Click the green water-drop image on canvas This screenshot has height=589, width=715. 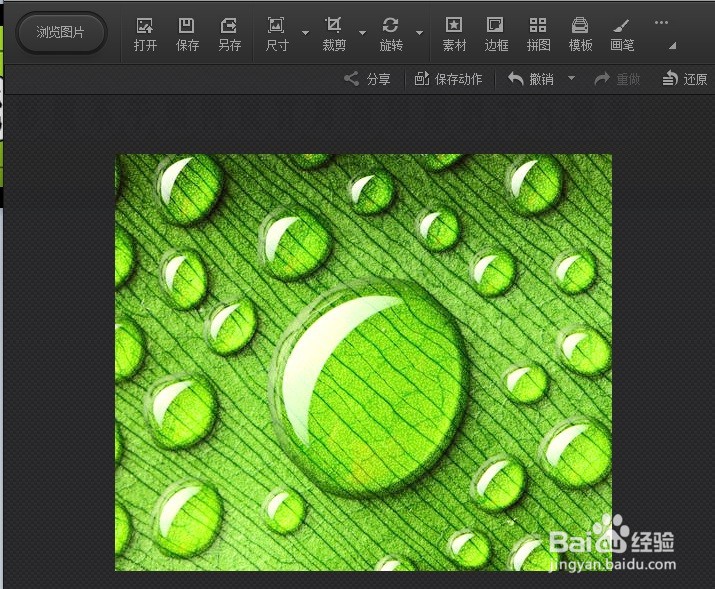click(363, 362)
